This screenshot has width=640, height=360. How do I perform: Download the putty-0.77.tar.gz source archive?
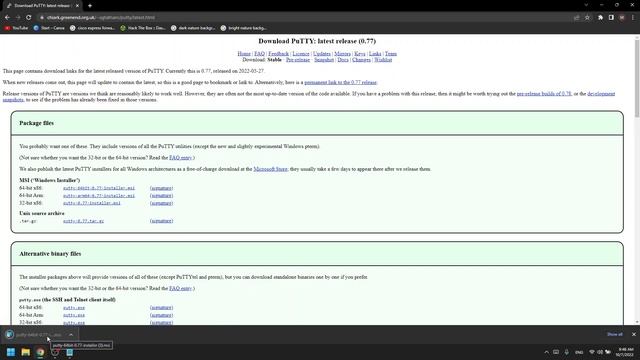(x=83, y=221)
